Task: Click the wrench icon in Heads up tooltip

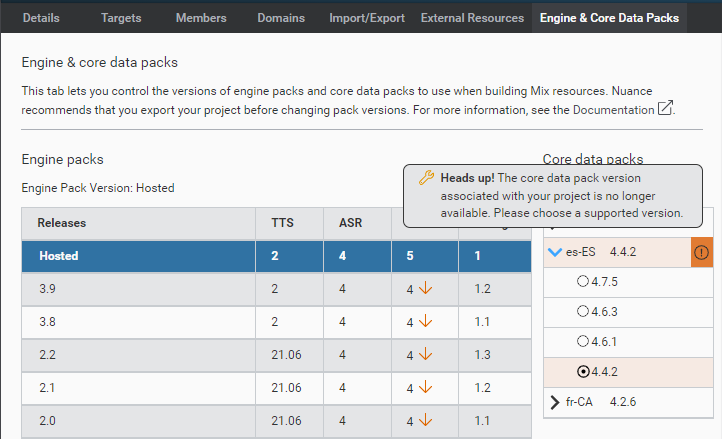Action: pos(425,178)
